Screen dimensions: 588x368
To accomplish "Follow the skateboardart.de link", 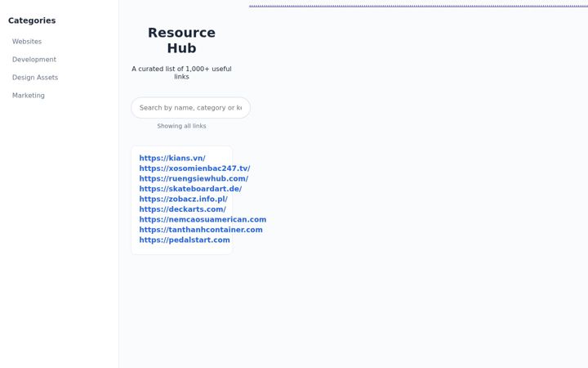I will pyautogui.click(x=190, y=189).
